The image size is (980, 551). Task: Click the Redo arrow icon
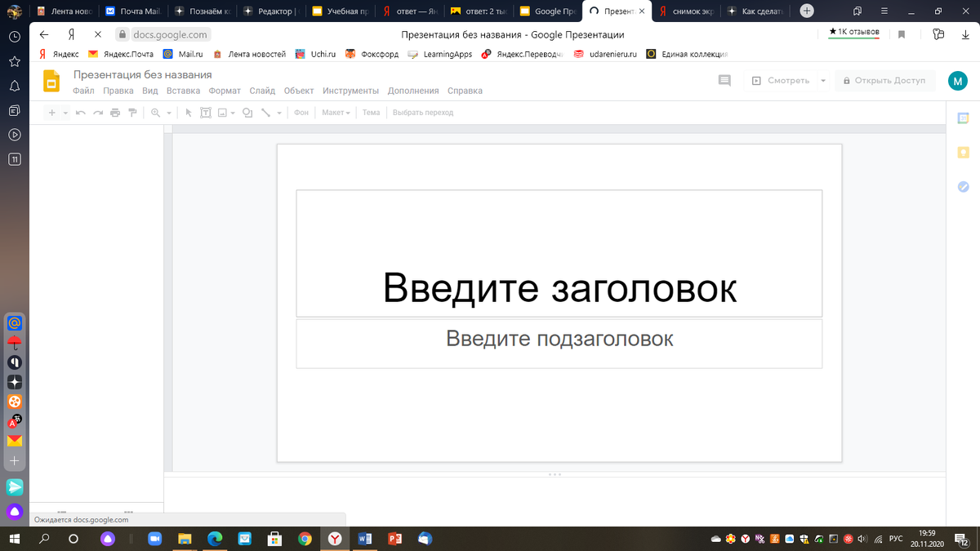point(99,113)
